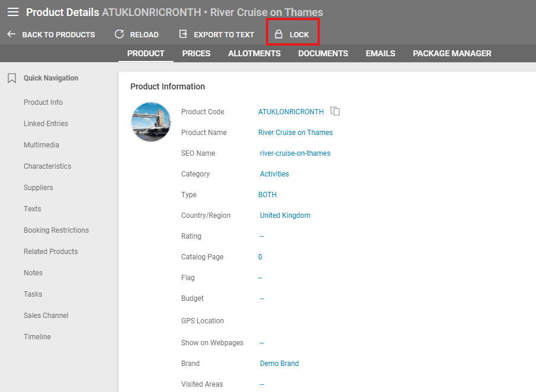
Task: Click the Lock padlock icon
Action: coord(278,34)
